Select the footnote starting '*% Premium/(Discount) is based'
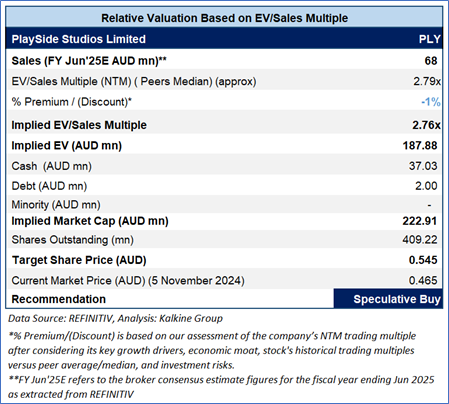This screenshot has height=404, width=449. (212, 350)
